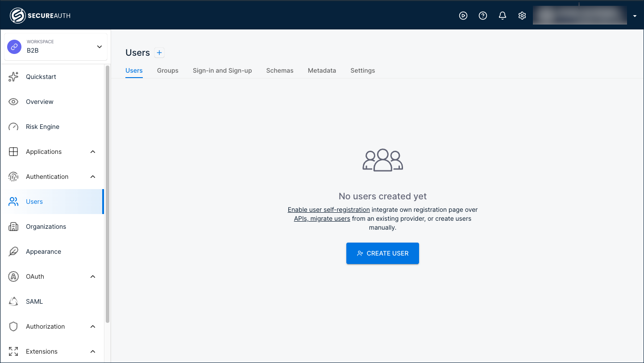The height and width of the screenshot is (363, 644).
Task: Switch to the Users tab
Action: coord(134,70)
